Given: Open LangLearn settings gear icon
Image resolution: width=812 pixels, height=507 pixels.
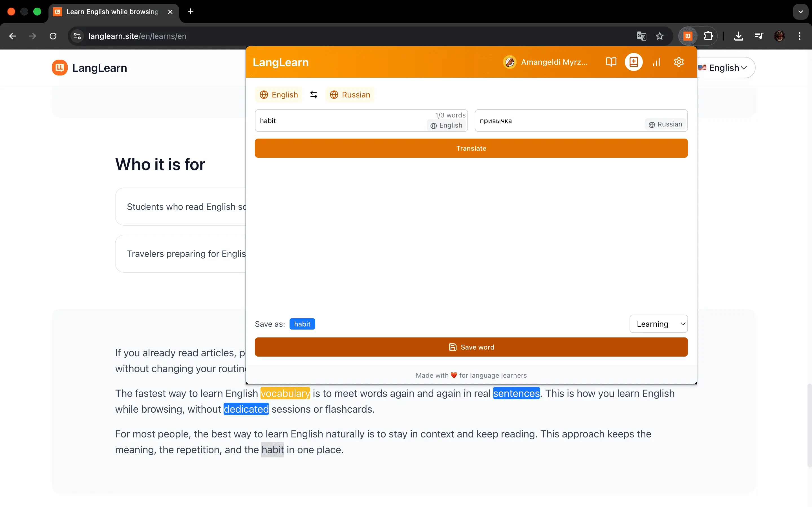Looking at the screenshot, I should (679, 62).
